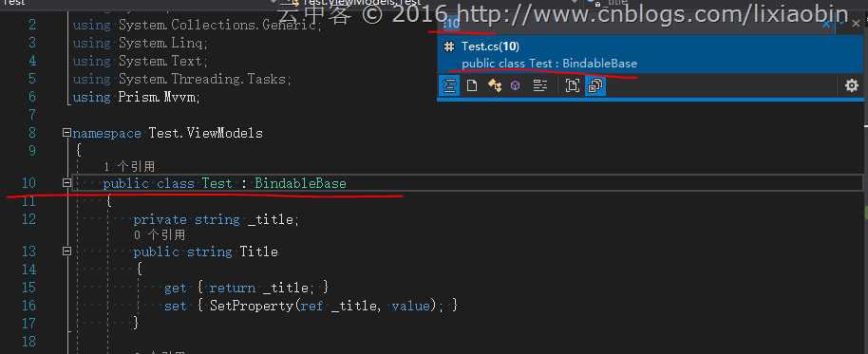Click SetProperty call on line 16

click(x=252, y=306)
